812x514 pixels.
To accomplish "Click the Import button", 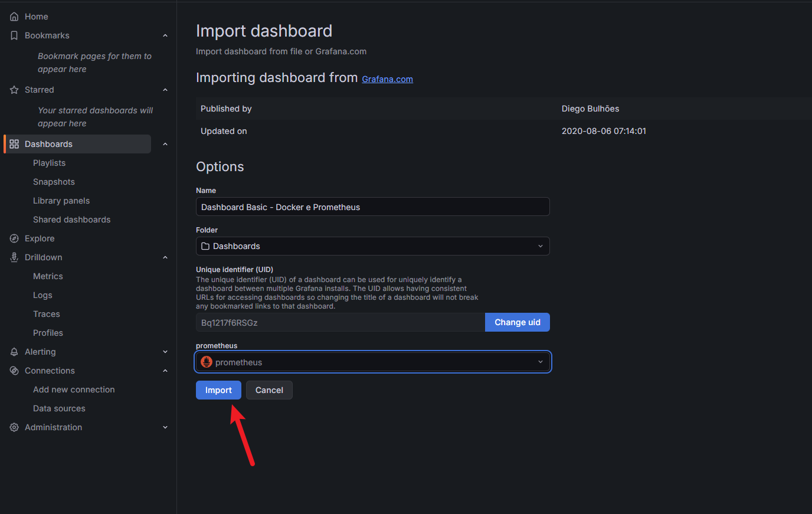I will [218, 390].
